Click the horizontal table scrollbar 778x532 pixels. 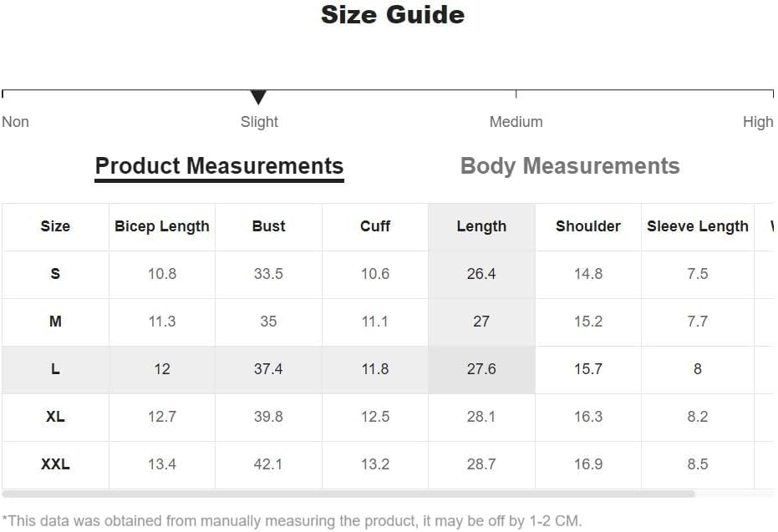(348, 494)
